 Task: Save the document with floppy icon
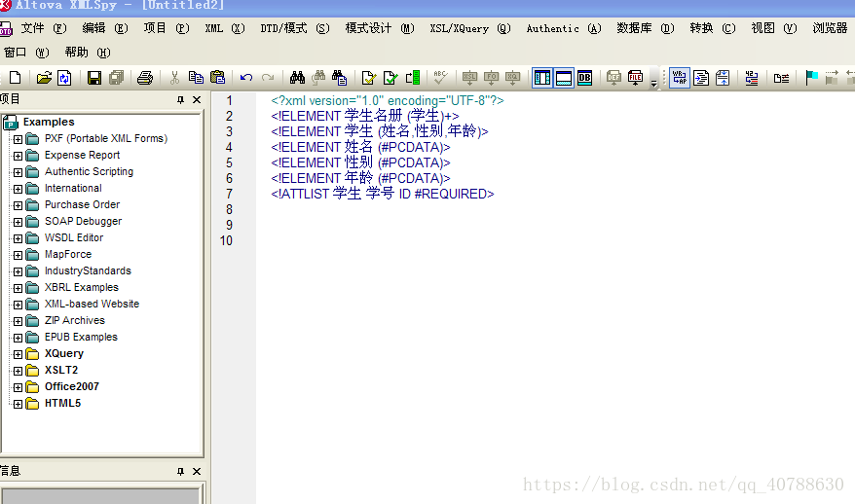pyautogui.click(x=94, y=78)
